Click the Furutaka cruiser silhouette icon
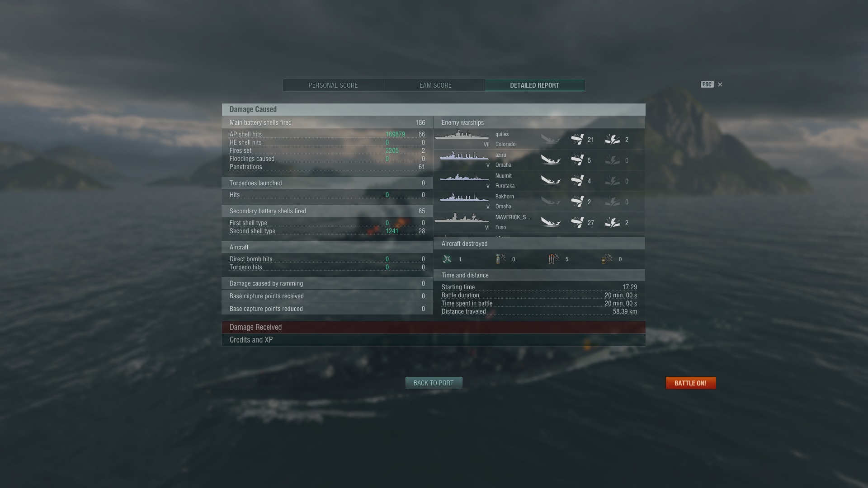This screenshot has height=488, width=868. click(464, 177)
